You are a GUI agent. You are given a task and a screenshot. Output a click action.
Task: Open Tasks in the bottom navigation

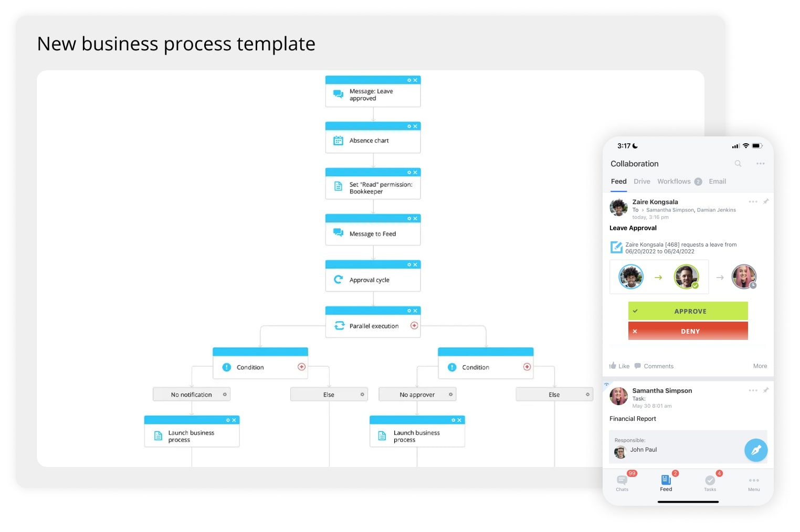coord(710,483)
